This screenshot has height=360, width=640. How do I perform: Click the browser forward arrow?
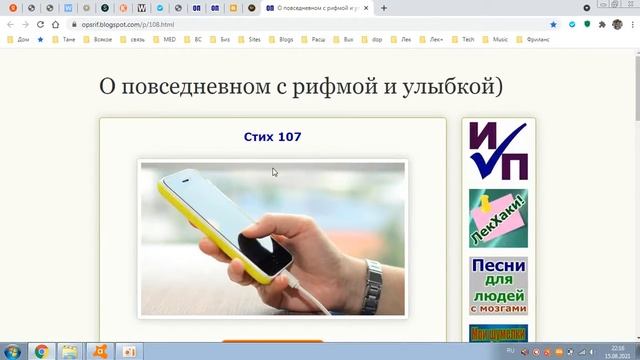click(25, 24)
